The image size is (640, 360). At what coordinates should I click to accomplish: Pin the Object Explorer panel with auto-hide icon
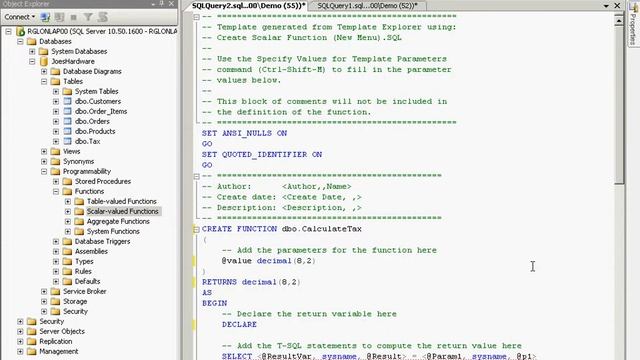click(162, 4)
